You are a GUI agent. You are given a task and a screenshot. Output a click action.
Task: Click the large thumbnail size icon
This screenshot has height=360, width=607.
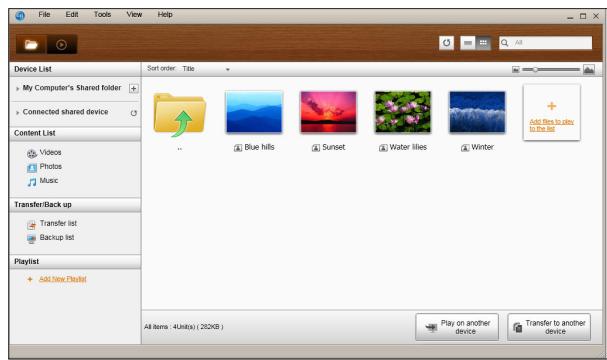589,70
